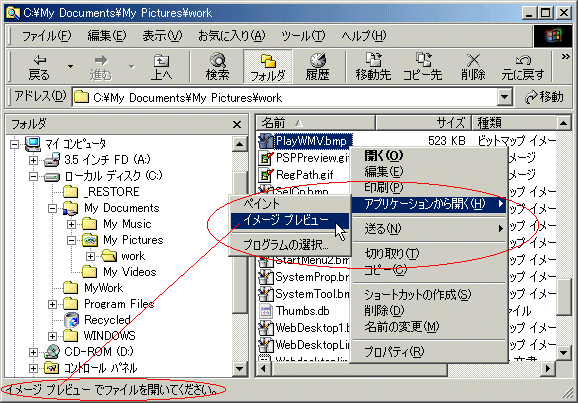Open the ツール(T) menu
The height and width of the screenshot is (403, 578).
(303, 36)
